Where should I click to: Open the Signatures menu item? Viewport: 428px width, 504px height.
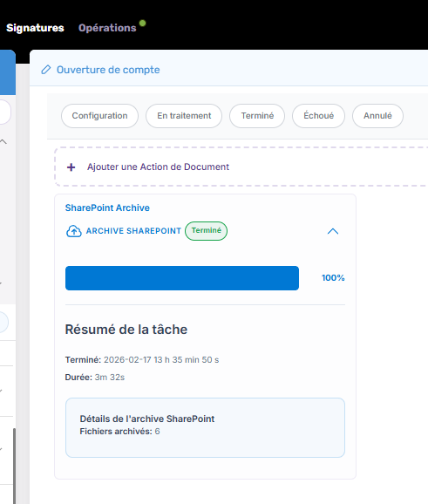[x=35, y=28]
